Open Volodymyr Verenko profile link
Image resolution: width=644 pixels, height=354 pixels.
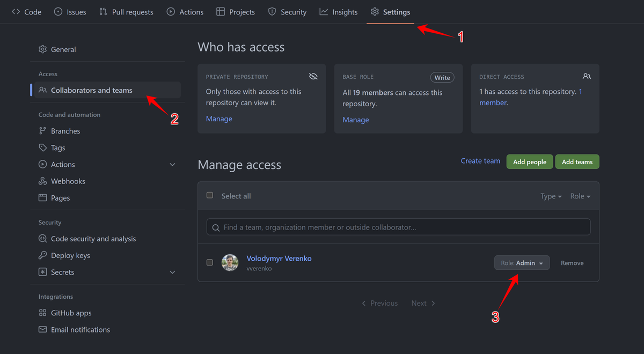(279, 259)
